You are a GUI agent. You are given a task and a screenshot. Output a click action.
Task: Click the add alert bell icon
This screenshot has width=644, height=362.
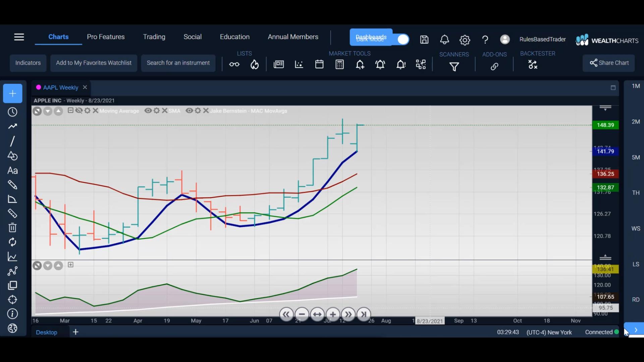(360, 64)
